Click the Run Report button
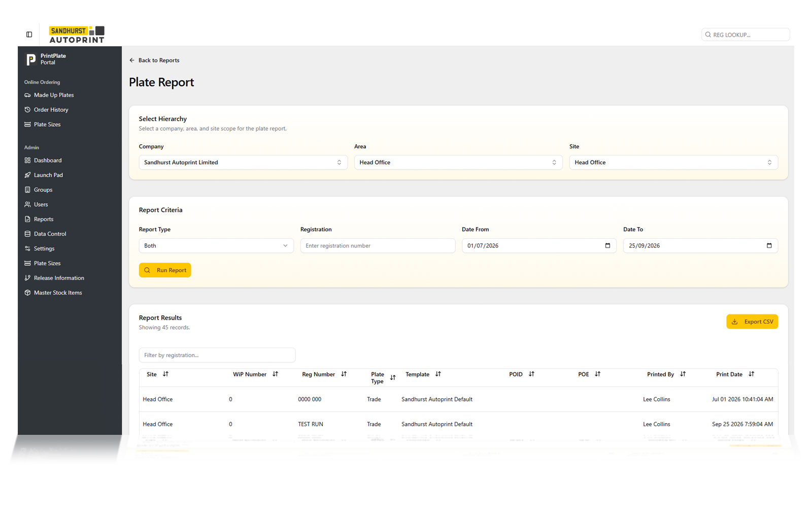This screenshot has height=508, width=812. pyautogui.click(x=165, y=270)
